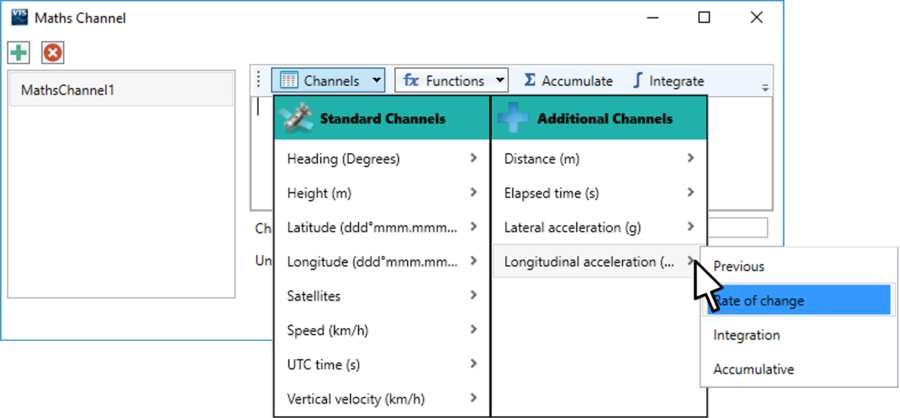
Task: Click the channel name input field
Action: coord(738,228)
